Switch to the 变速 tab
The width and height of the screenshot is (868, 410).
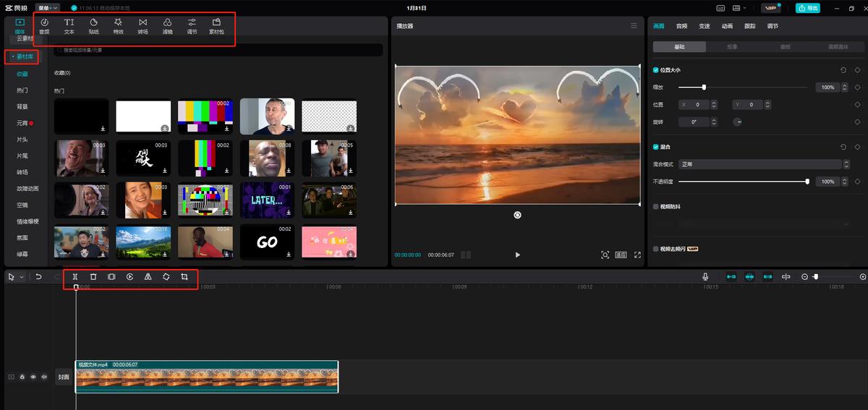click(704, 26)
